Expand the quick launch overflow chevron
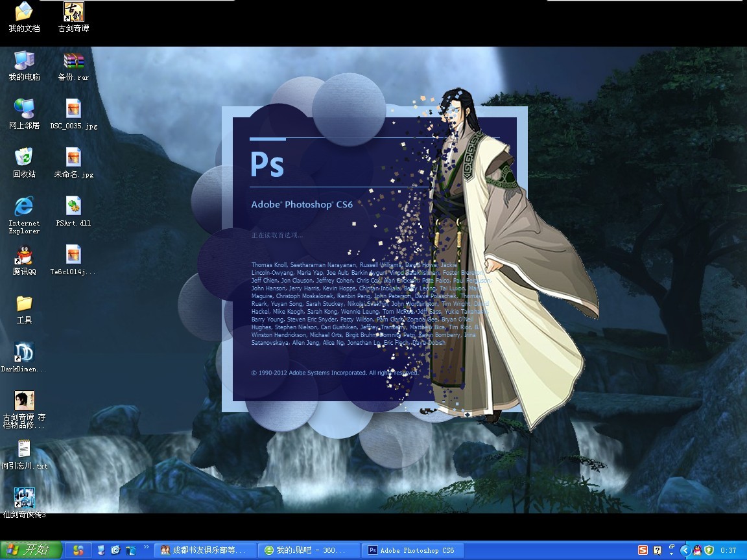This screenshot has height=560, width=747. pyautogui.click(x=147, y=546)
